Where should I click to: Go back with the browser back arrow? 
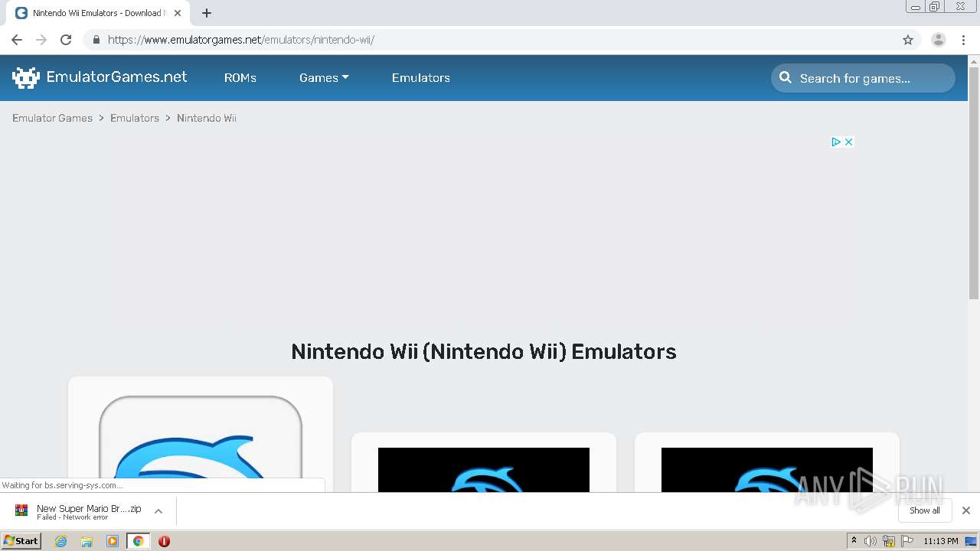pos(17,40)
